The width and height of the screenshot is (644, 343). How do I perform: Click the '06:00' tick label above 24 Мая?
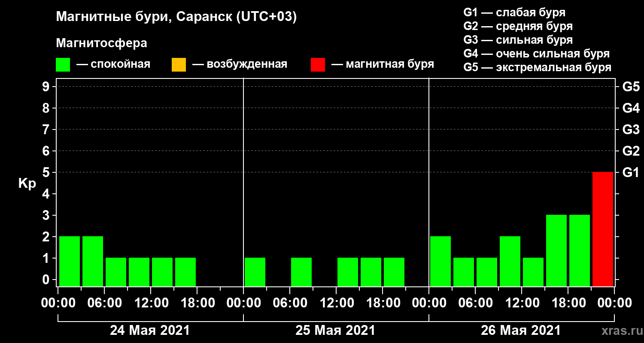point(104,303)
